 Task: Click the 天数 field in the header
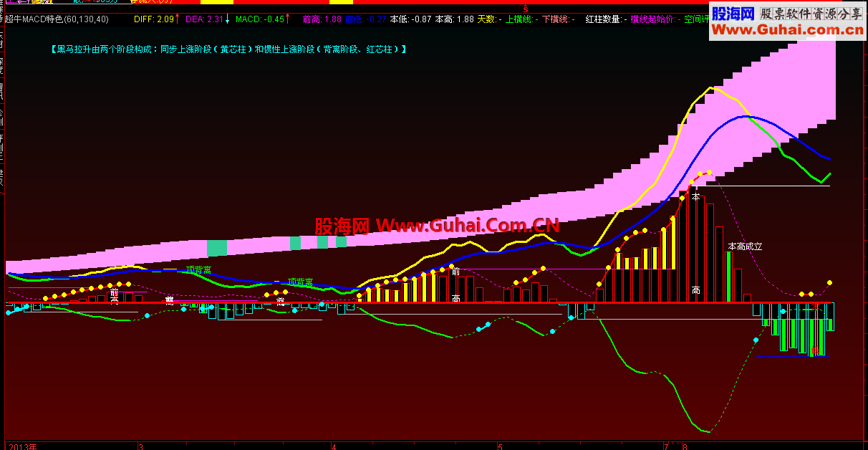pos(490,19)
